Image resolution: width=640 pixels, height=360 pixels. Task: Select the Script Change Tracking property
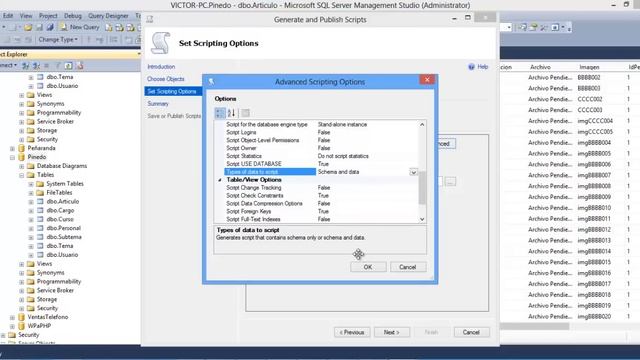[321, 188]
